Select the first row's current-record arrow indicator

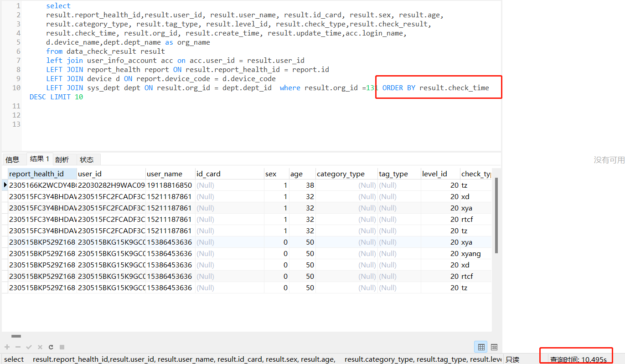5,185
